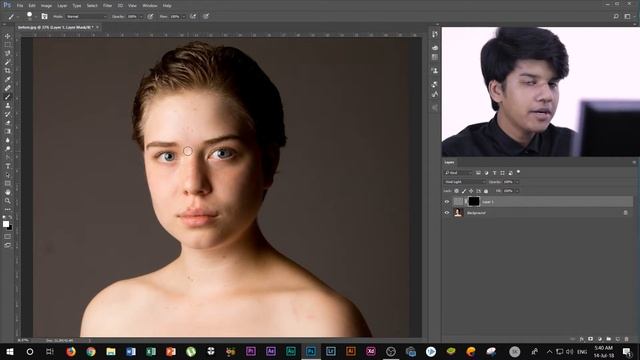This screenshot has height=360, width=640.
Task: Hide the Background layer eye icon
Action: pos(447,213)
